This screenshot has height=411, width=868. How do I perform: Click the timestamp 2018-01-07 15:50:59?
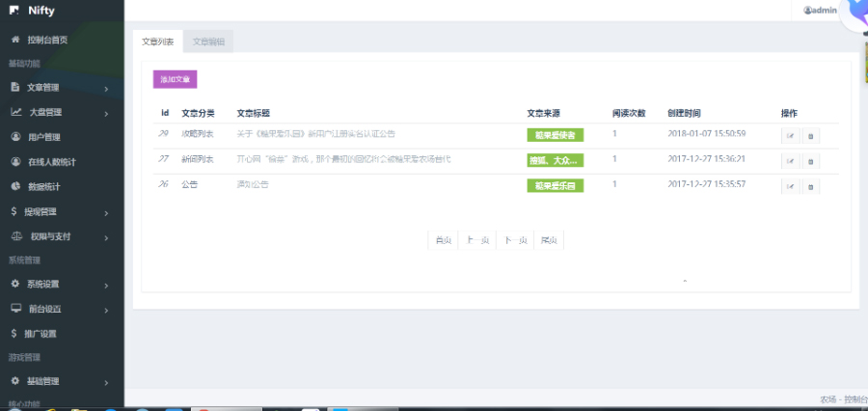coord(706,133)
